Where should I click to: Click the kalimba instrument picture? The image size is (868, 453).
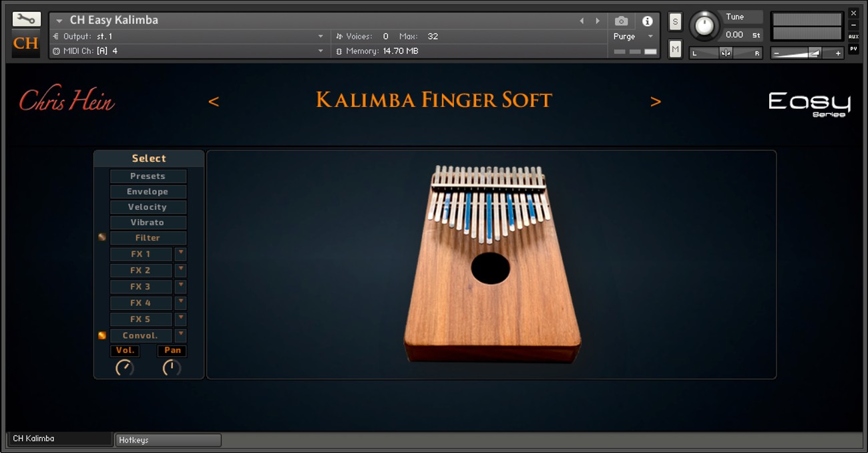493,265
